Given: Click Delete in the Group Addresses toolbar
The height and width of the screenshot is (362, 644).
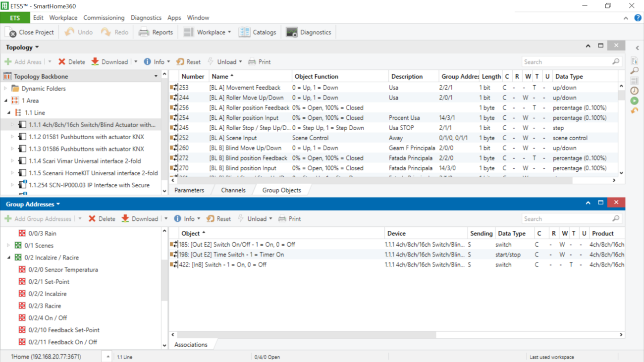Looking at the screenshot, I should [101, 219].
